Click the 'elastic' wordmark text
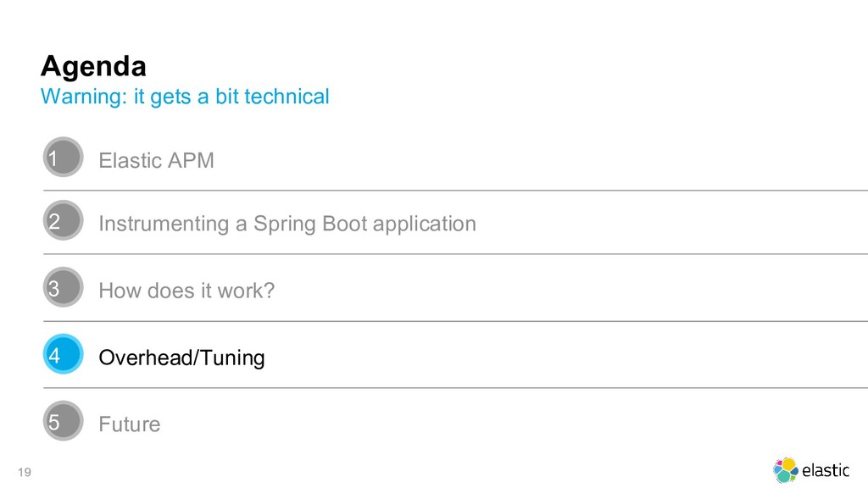 826,470
